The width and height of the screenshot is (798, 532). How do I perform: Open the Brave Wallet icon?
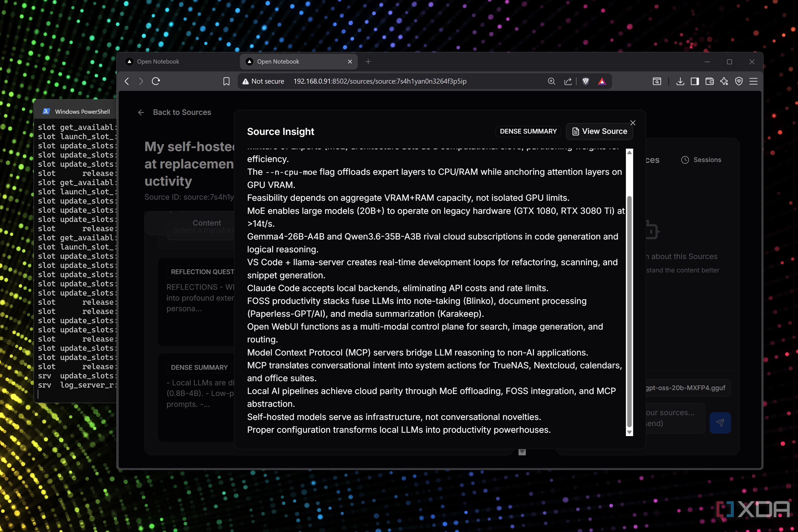pyautogui.click(x=710, y=81)
